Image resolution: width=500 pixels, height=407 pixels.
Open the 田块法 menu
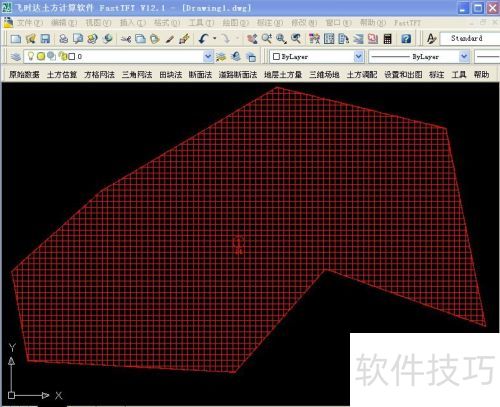click(x=171, y=75)
